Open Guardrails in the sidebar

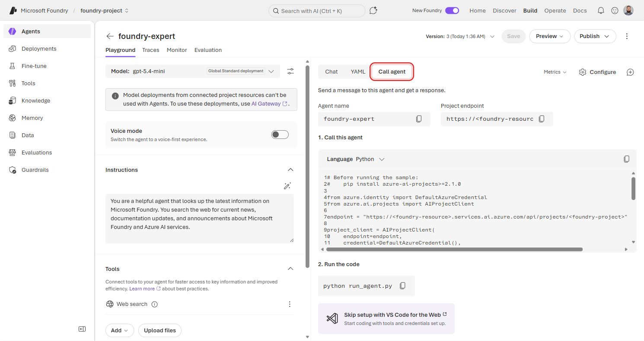click(47, 170)
